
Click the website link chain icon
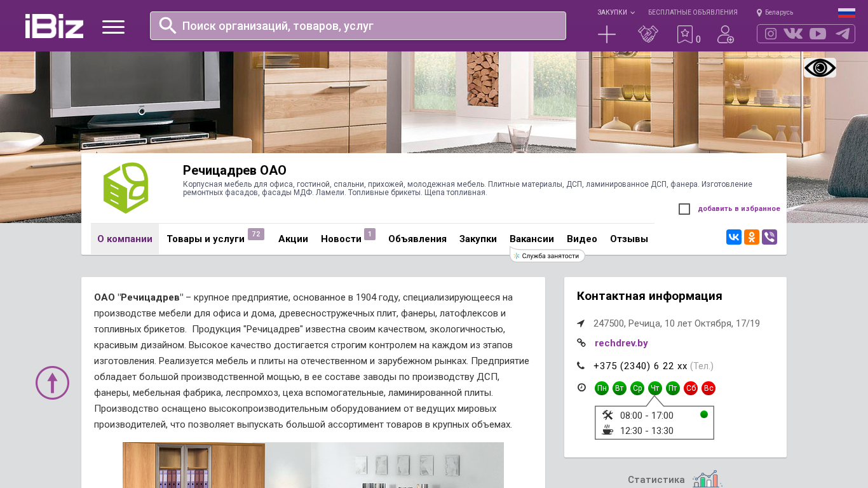[581, 342]
